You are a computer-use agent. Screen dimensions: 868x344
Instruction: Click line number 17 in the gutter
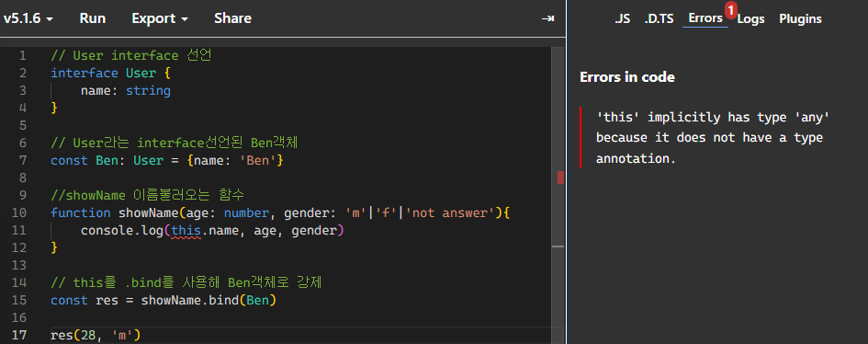pos(18,335)
